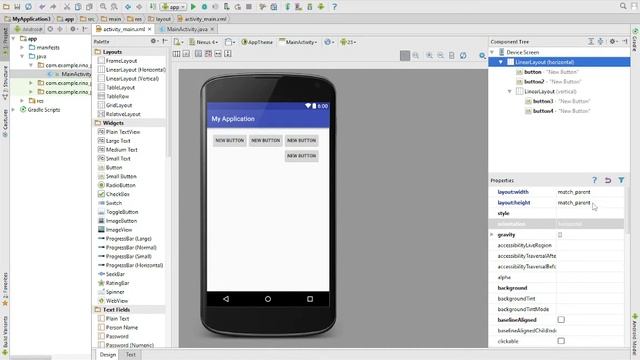640x360 pixels.
Task: Click the Properties filter funnel icon
Action: coord(621,180)
